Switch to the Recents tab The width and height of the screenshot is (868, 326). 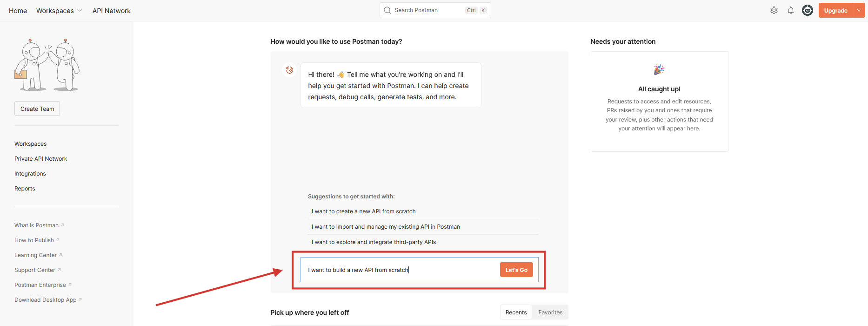(516, 312)
